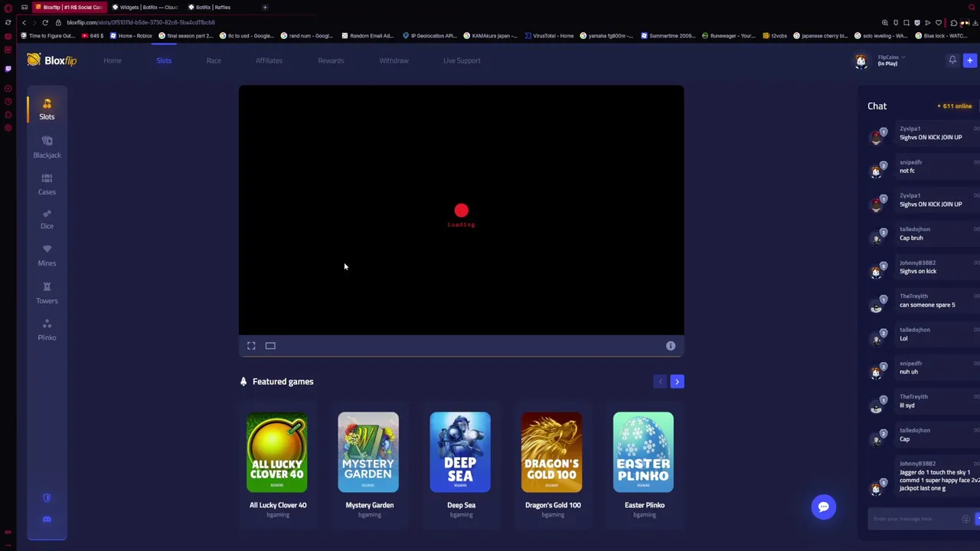Go to Home in the top navigation

(113, 60)
